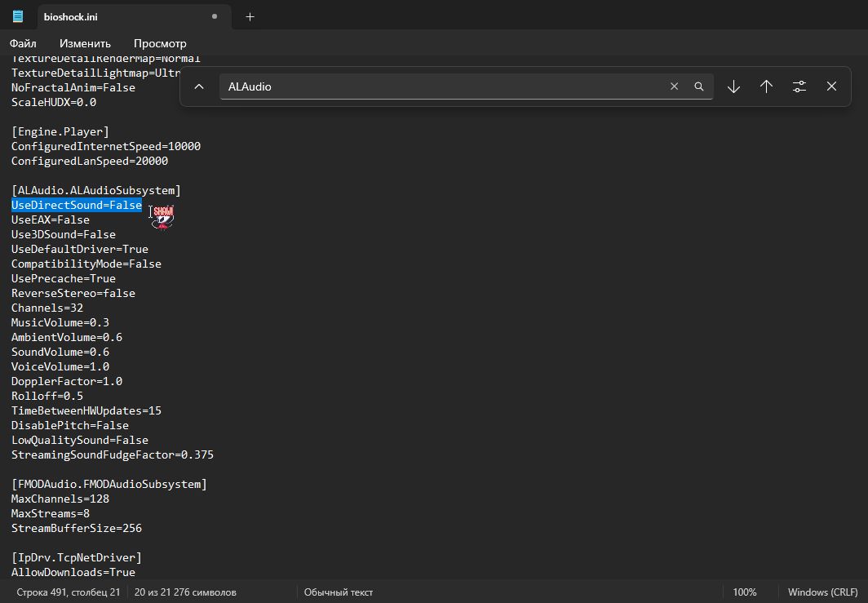Screen dimensions: 868x603
Task: Open the Изменить menu
Action: [85, 43]
